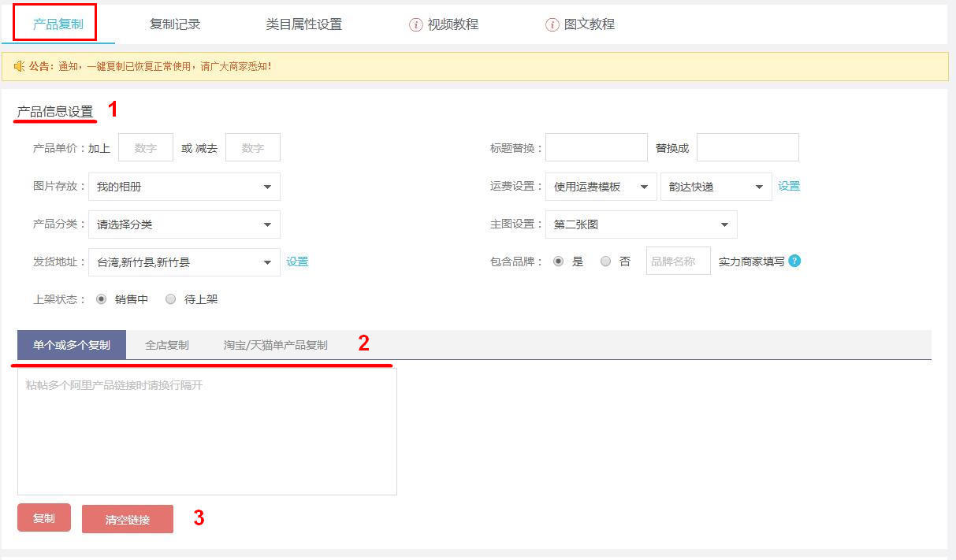Image resolution: width=956 pixels, height=560 pixels.
Task: Click 设置 link next to 发货地址
Action: click(297, 261)
